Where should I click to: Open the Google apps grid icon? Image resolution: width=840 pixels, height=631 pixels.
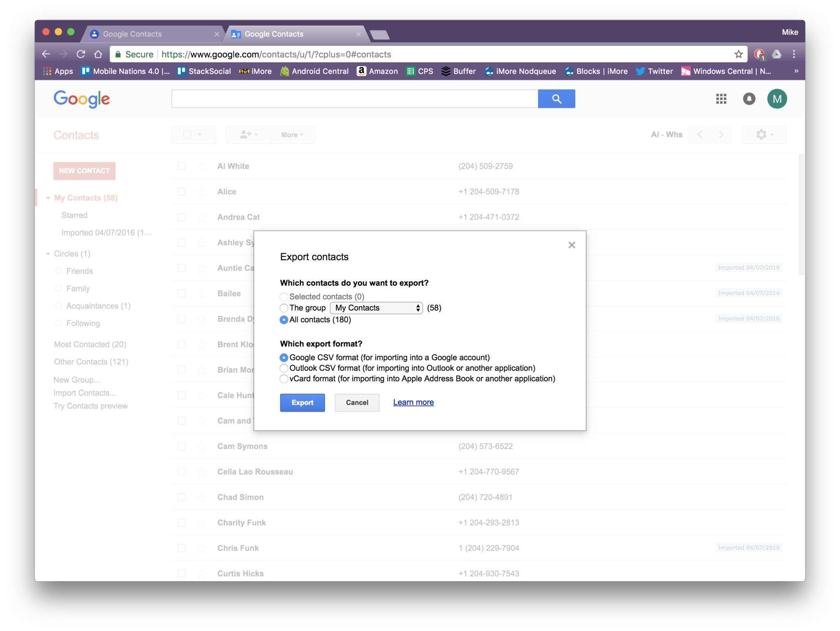pyautogui.click(x=721, y=99)
